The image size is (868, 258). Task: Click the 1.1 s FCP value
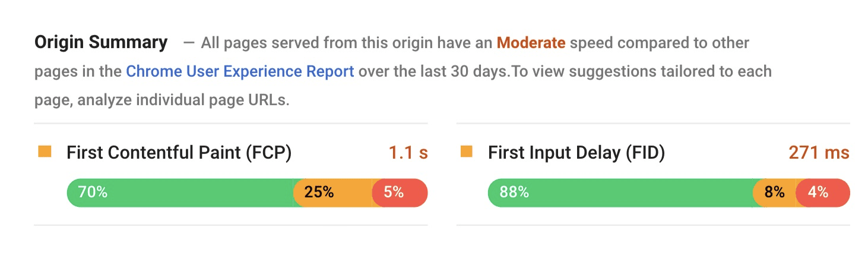408,153
